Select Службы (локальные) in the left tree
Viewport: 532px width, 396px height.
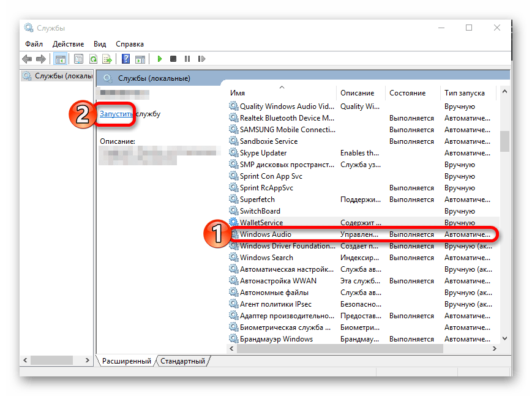(58, 76)
